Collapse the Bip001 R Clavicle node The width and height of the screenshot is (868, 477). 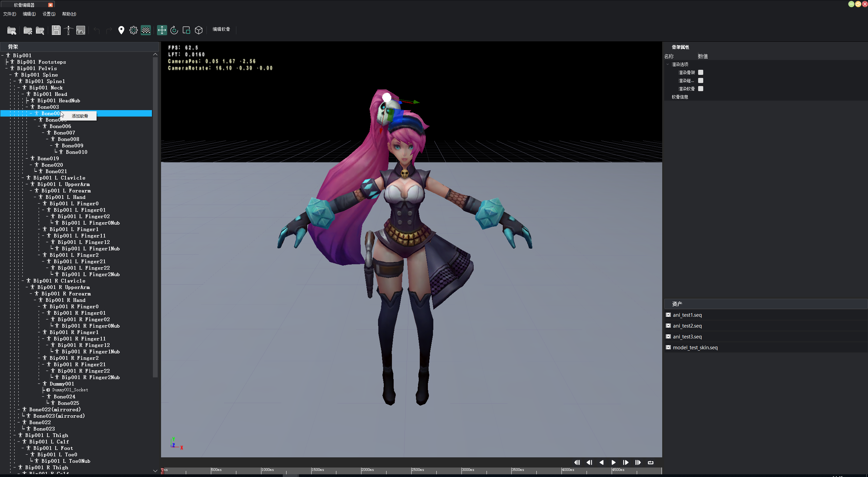[23, 281]
